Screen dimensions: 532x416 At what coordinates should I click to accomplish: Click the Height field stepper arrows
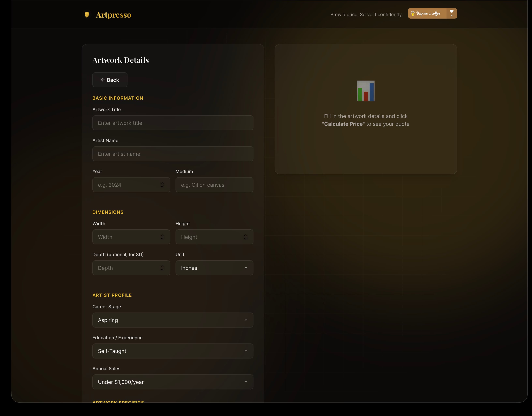pos(245,237)
